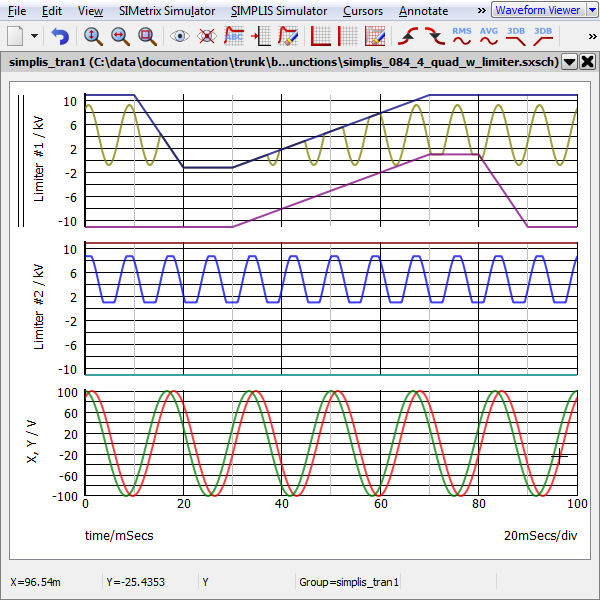Select the Limiter #1 / kV axis
600x600 pixels.
click(x=40, y=162)
